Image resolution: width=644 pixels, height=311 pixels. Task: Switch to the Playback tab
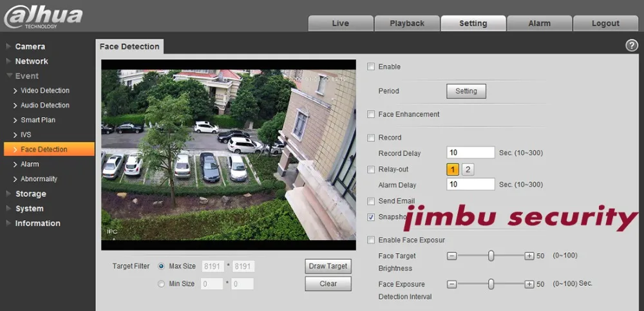coord(407,23)
